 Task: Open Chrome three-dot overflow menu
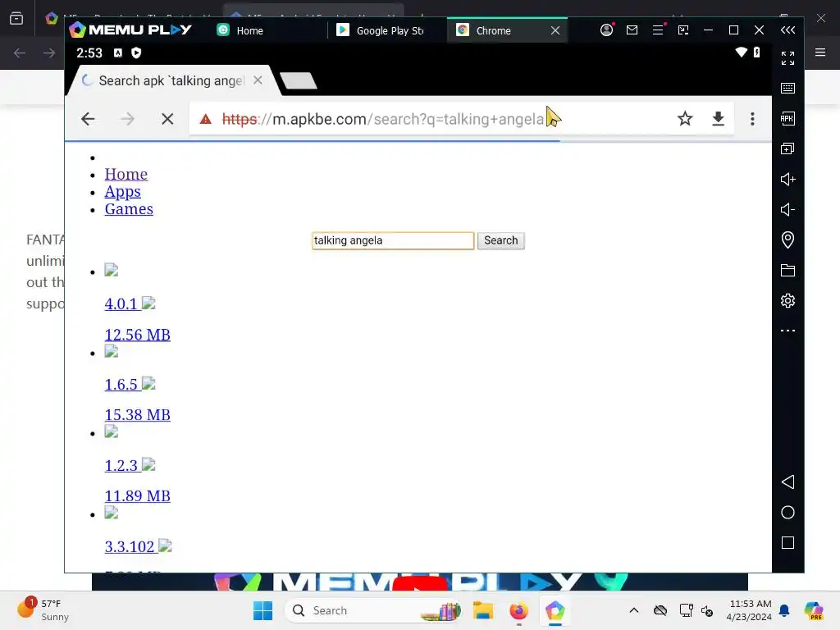[x=752, y=118]
